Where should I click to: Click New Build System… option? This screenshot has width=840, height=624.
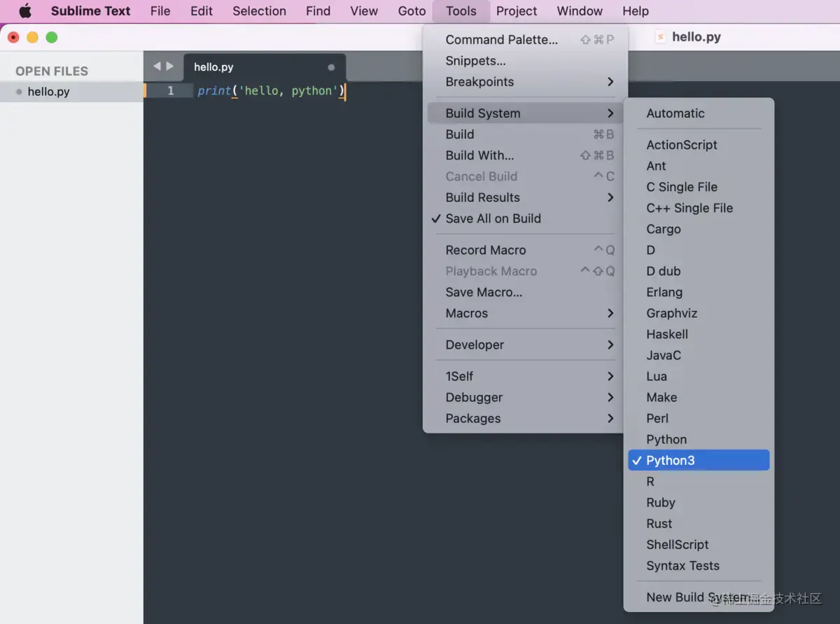coord(699,597)
